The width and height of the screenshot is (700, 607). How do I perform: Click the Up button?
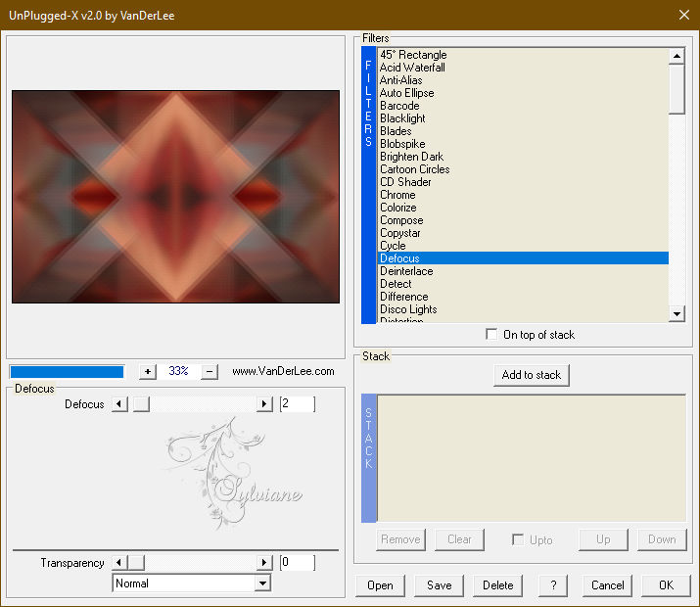[603, 539]
